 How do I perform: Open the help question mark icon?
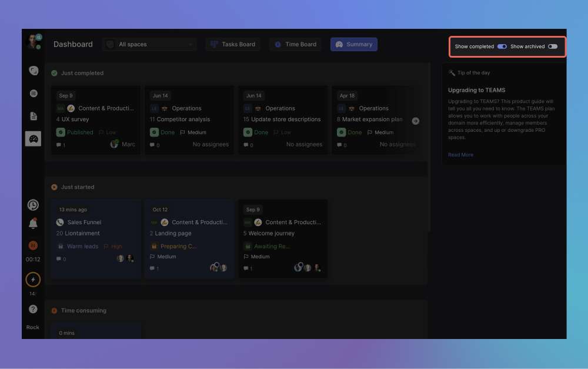tap(33, 309)
